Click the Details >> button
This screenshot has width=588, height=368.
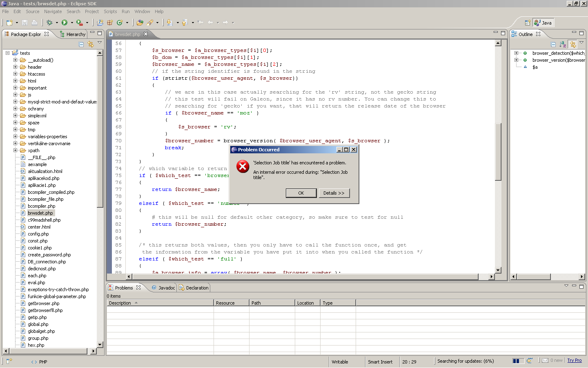[334, 193]
